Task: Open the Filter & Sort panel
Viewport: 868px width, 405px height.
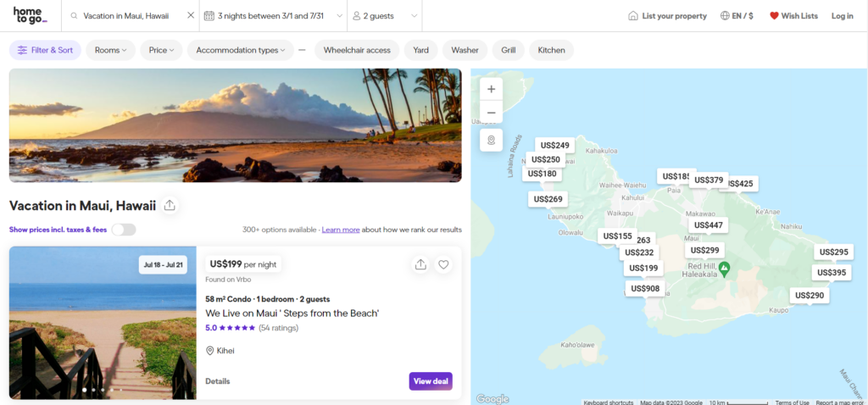Action: (46, 50)
